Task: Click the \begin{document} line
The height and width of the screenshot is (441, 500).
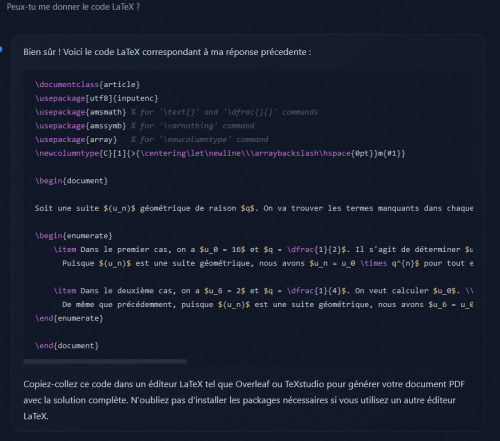Action: [72, 181]
